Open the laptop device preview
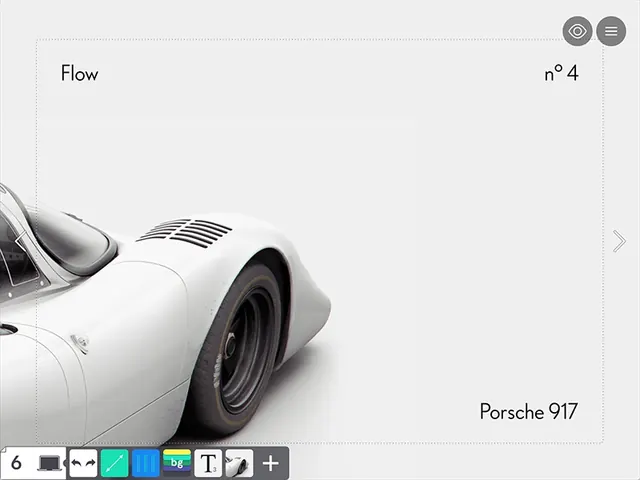Viewport: 640px width, 480px height. point(50,463)
